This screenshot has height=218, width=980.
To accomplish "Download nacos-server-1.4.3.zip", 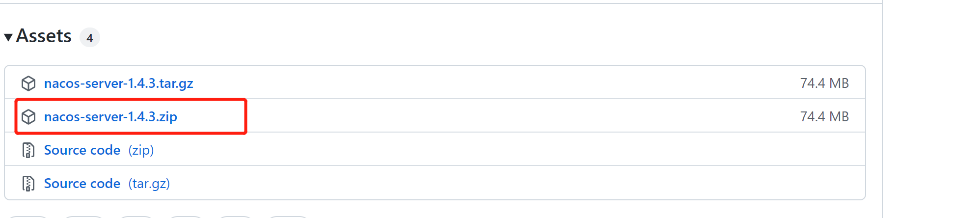I will [110, 117].
